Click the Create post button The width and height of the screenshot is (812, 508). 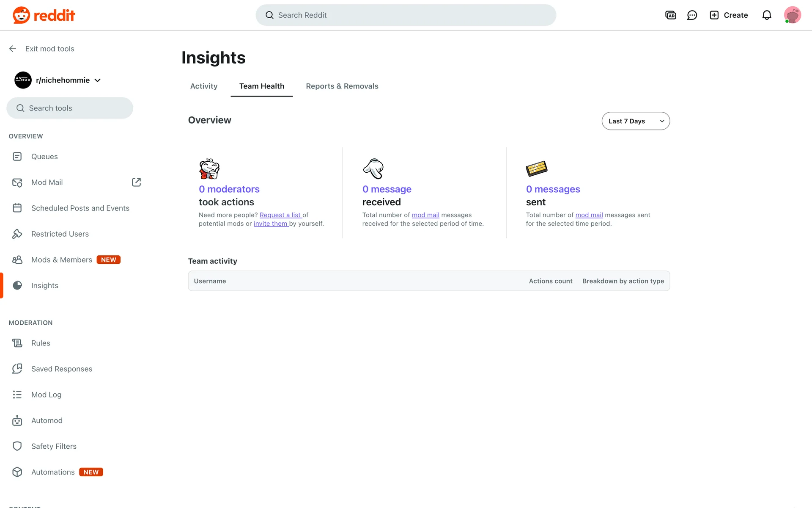click(x=728, y=15)
